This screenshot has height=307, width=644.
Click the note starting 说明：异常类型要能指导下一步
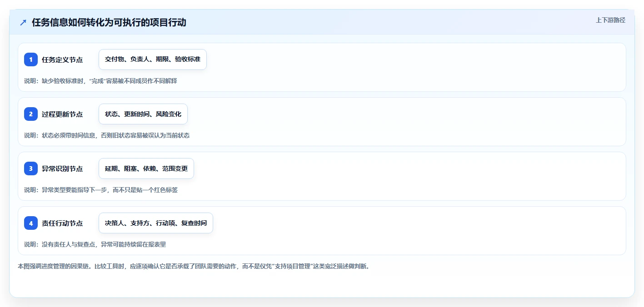(101, 190)
